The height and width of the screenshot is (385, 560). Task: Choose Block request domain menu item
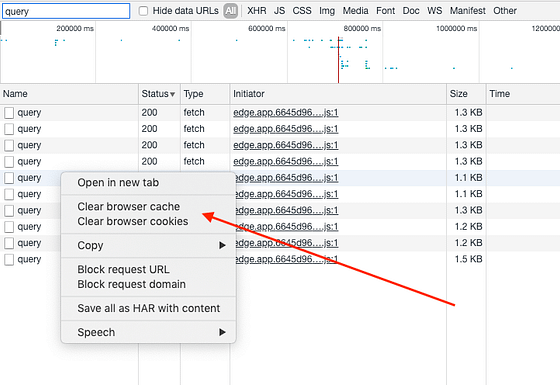click(x=148, y=284)
